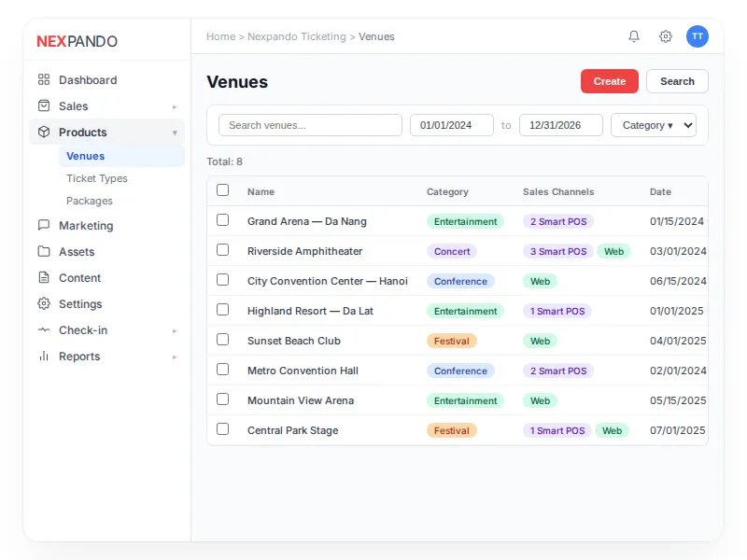Type in the search venues field

tap(310, 124)
